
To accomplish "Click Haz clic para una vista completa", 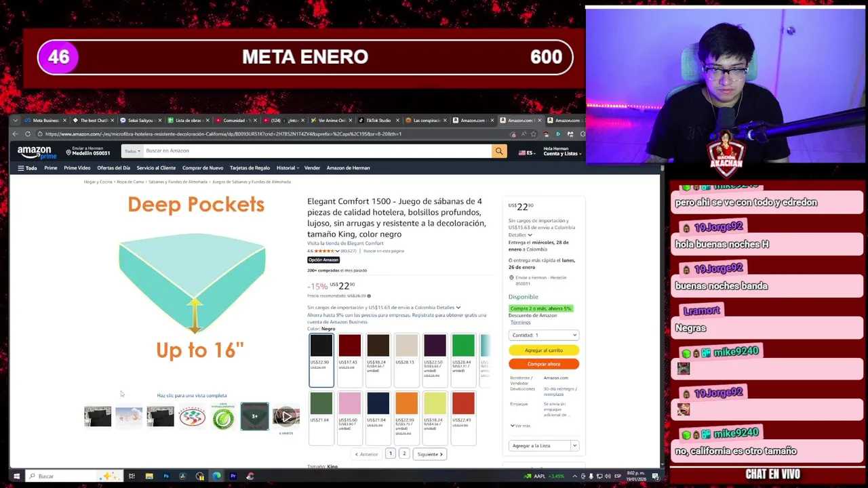I will 192,395.
